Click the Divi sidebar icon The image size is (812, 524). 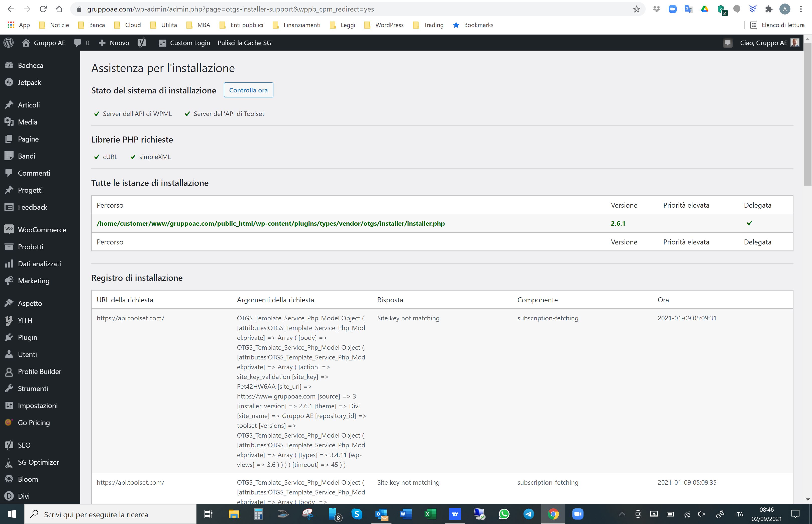9,496
